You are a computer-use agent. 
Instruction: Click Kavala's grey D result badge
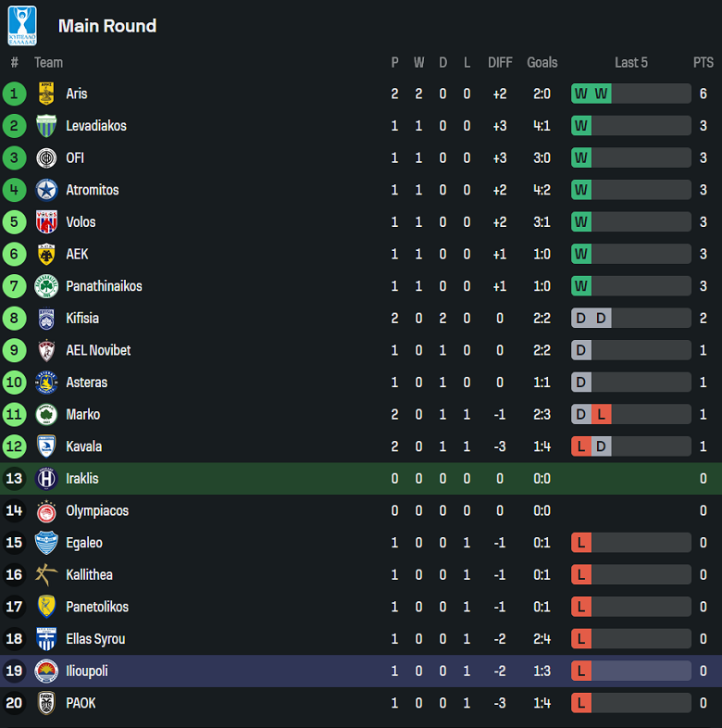(602, 446)
